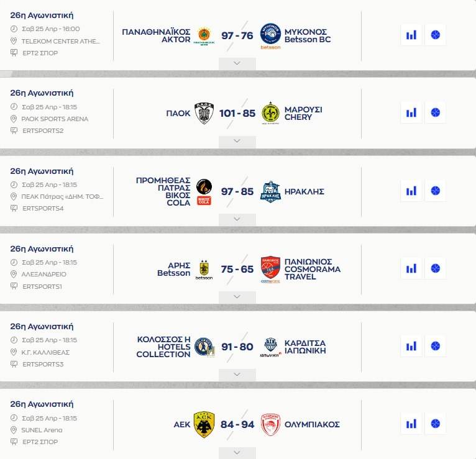
Task: Open statistics icon for PAOK vs Maroussi
Action: pos(411,112)
